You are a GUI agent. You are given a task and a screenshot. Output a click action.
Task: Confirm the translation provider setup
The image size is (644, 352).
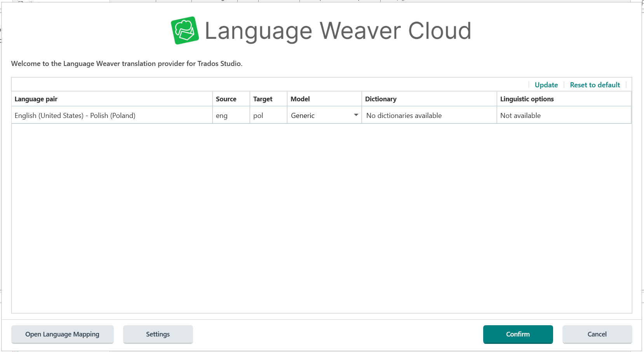click(518, 334)
